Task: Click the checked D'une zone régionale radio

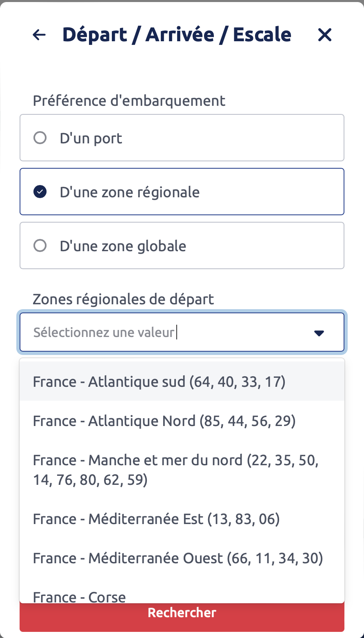Action: (x=40, y=192)
